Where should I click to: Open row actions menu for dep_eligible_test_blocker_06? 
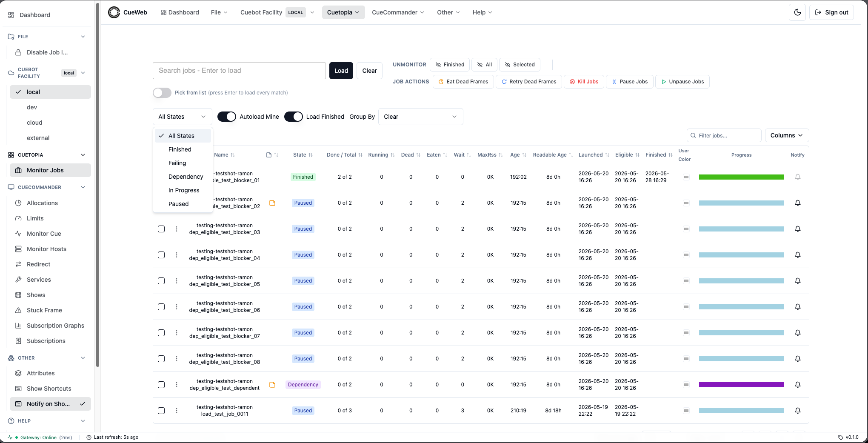(x=177, y=307)
